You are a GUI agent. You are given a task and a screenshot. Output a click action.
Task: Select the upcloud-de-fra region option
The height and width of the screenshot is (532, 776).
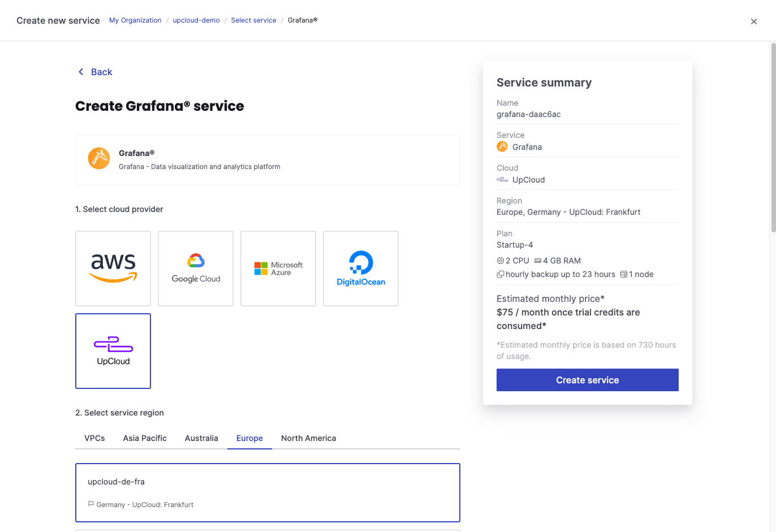tap(268, 492)
